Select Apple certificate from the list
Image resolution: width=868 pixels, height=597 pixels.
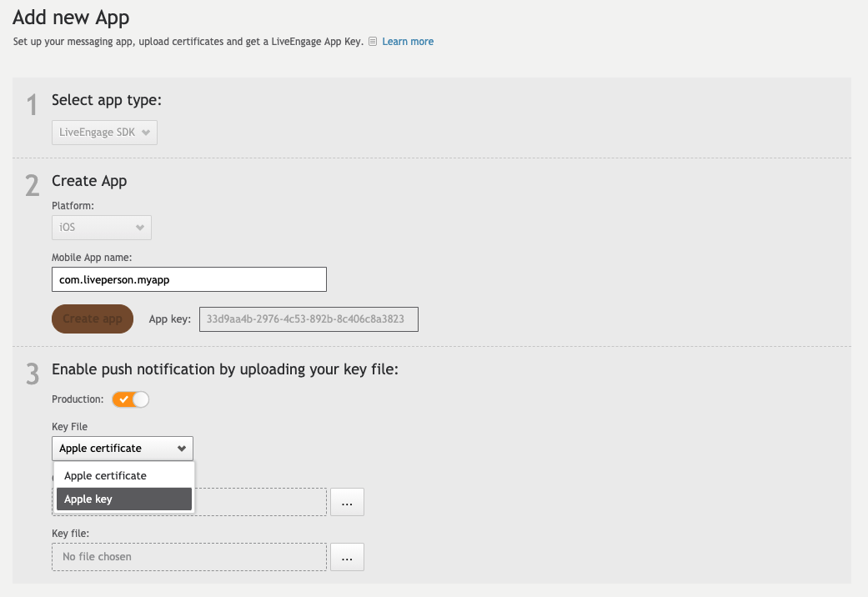(124, 476)
